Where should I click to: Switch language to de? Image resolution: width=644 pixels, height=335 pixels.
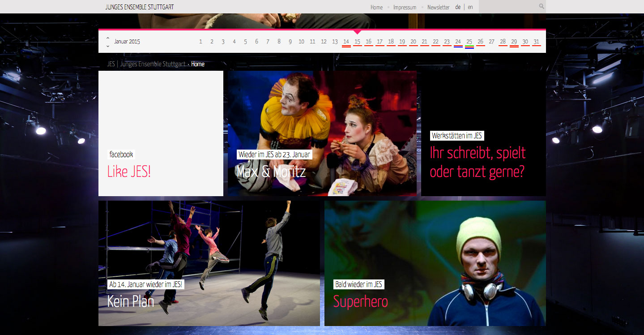pos(458,7)
